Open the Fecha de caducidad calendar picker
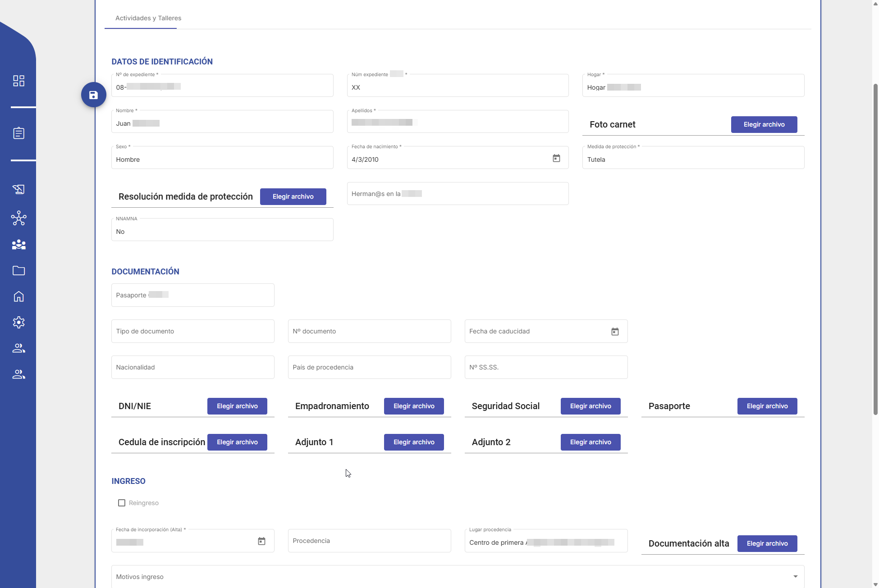Image resolution: width=879 pixels, height=588 pixels. (615, 332)
